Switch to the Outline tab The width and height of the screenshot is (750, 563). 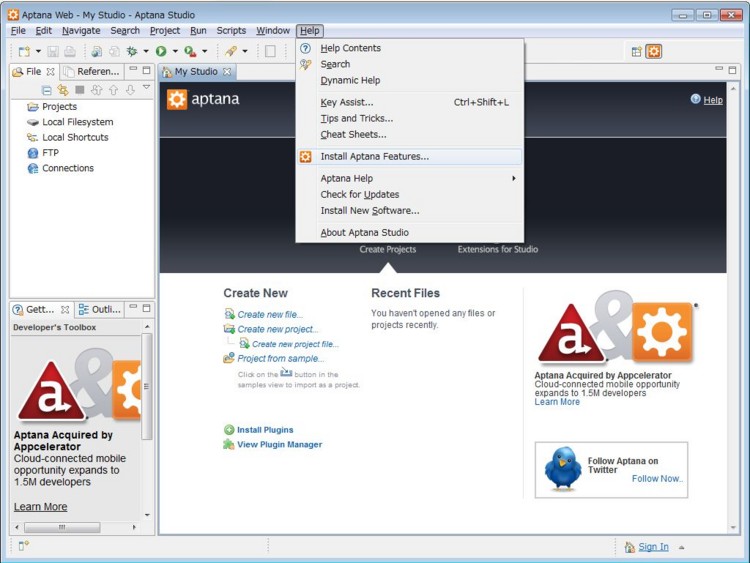100,309
